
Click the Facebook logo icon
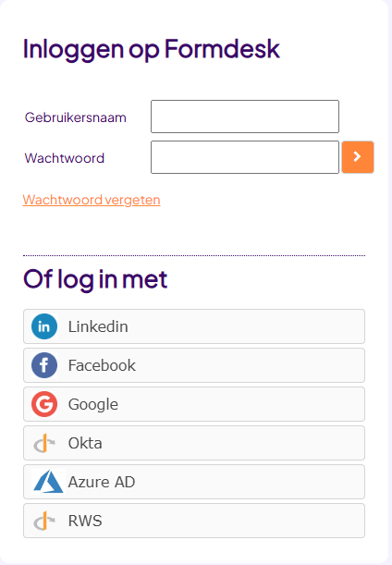pos(44,365)
